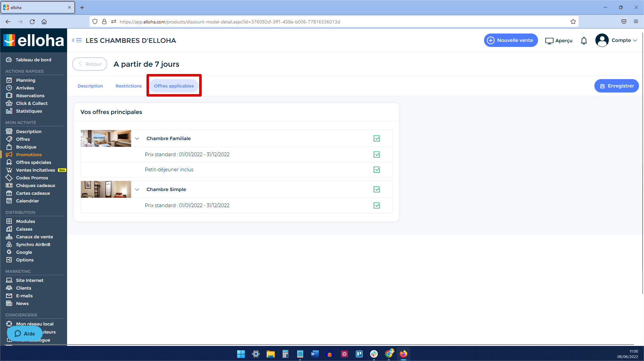Open File Explorer from taskbar
Image resolution: width=644 pixels, height=361 pixels.
pyautogui.click(x=270, y=354)
